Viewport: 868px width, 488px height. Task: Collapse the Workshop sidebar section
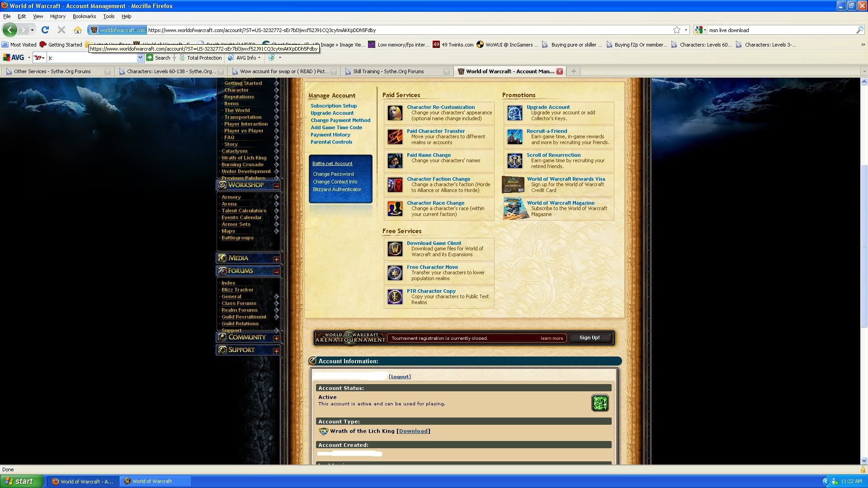[276, 186]
